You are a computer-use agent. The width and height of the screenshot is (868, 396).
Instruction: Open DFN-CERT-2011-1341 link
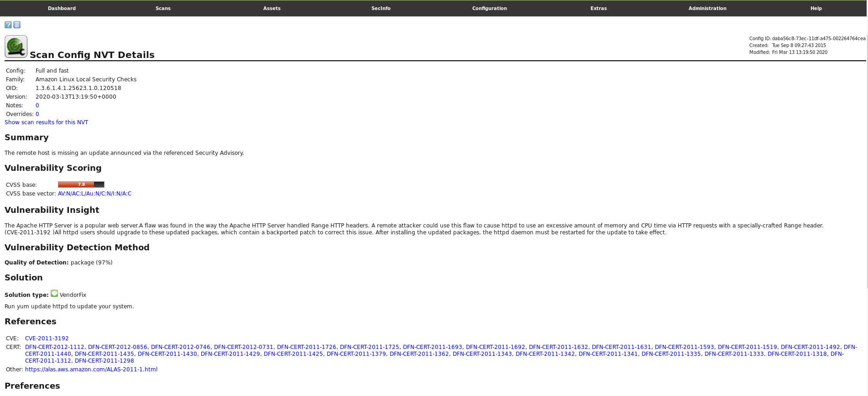point(608,354)
